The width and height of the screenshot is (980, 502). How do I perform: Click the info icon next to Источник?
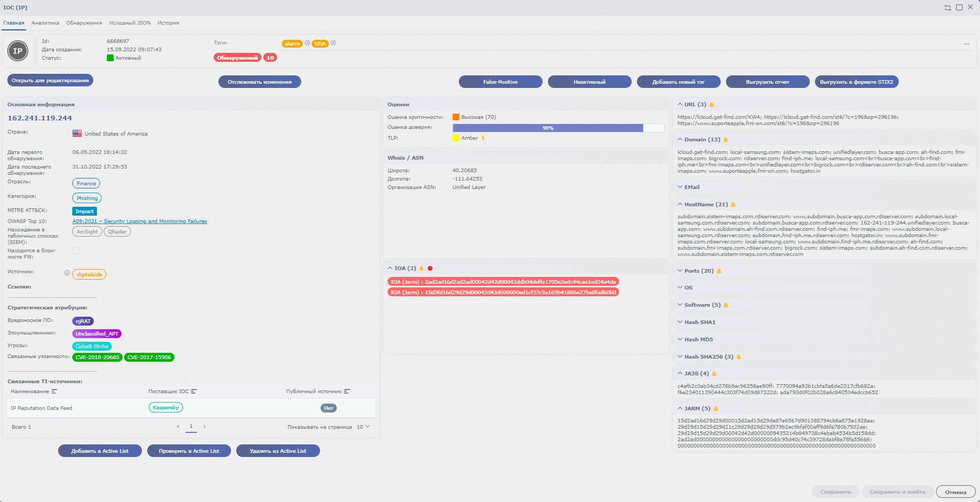click(67, 273)
